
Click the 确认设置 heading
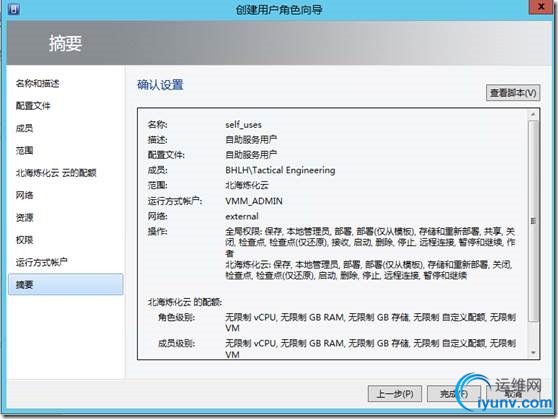(160, 85)
